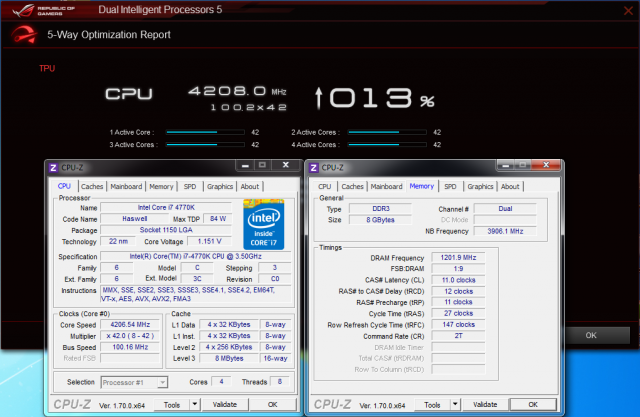Click Tools button in right CPU-Z window

click(432, 405)
